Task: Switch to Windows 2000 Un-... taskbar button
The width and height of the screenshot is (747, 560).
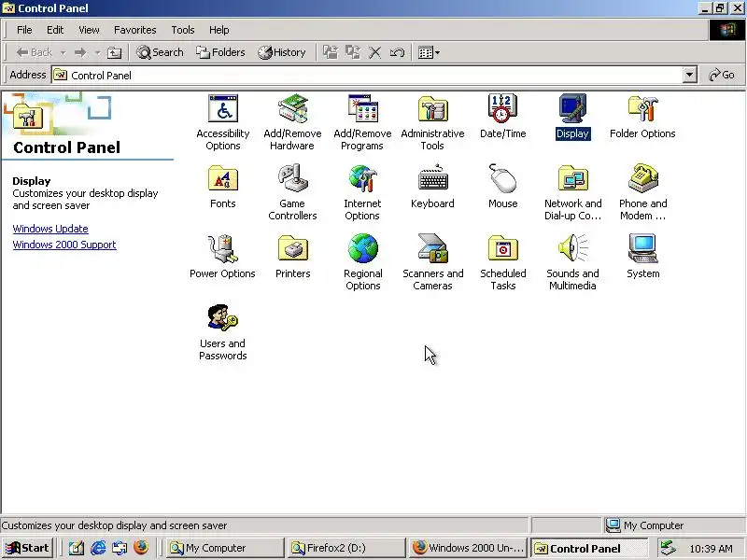Action: coord(468,548)
